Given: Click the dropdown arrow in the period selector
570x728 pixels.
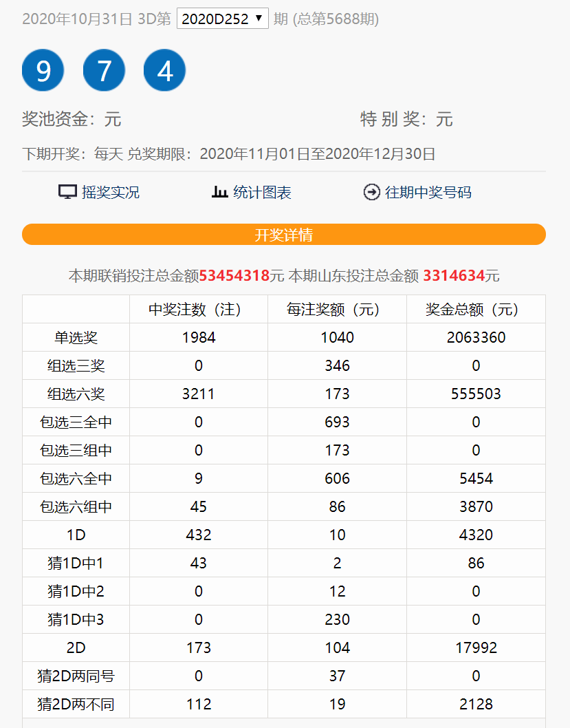Looking at the screenshot, I should coord(258,18).
